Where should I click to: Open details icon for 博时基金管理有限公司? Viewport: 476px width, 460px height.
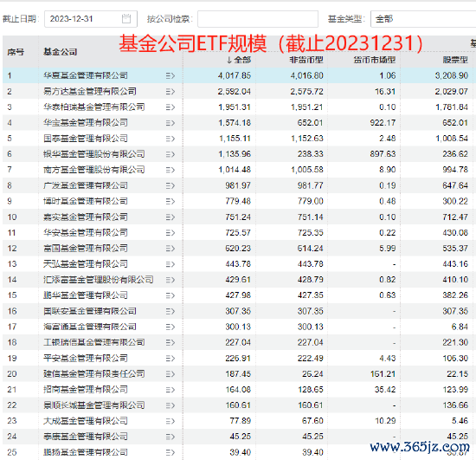[170, 202]
